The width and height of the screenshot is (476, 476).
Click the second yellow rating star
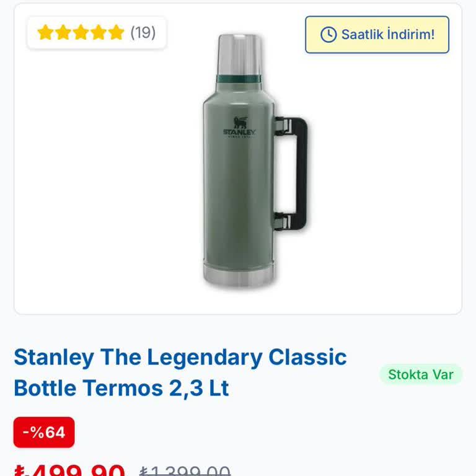click(63, 32)
